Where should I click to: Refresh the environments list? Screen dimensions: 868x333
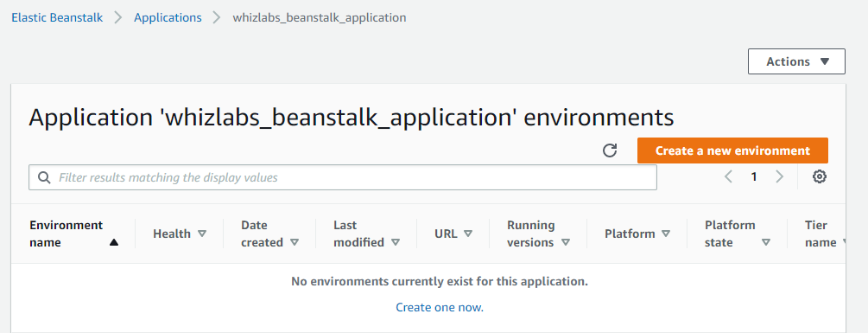click(x=610, y=150)
